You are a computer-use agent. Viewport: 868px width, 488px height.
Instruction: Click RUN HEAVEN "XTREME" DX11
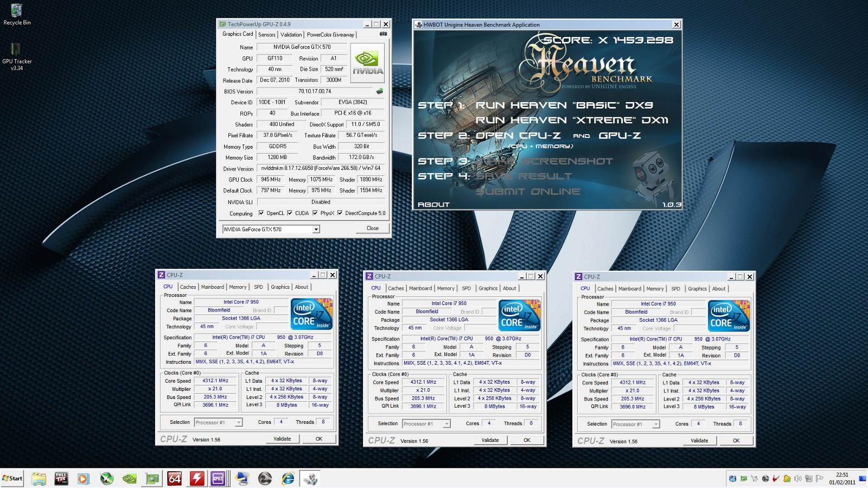click(572, 120)
